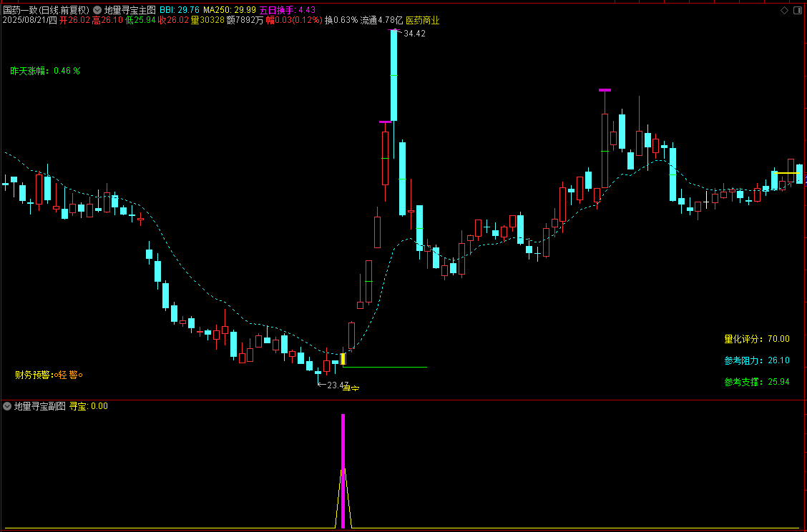The height and width of the screenshot is (532, 807).
Task: Click the high price 高26.10
Action: pyautogui.click(x=107, y=21)
